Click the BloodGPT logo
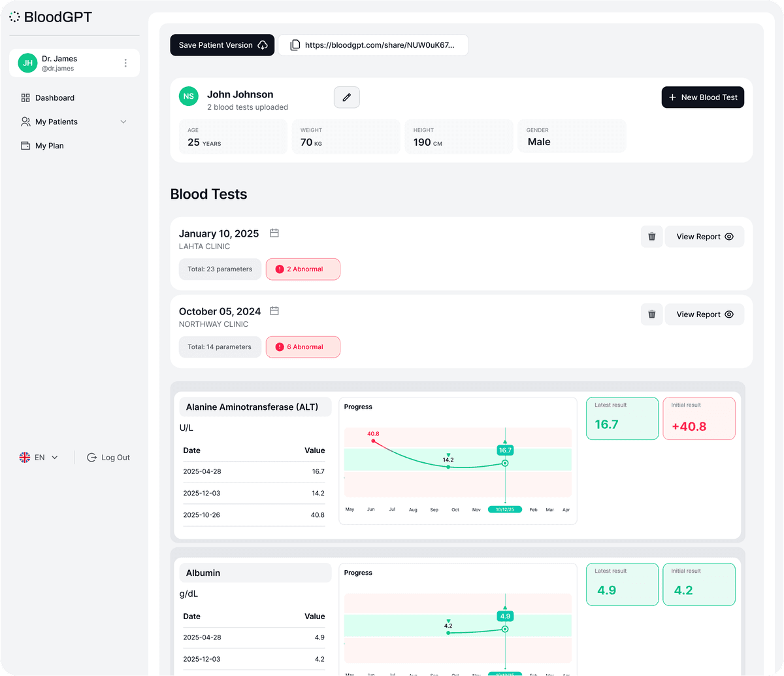This screenshot has width=784, height=676. [x=50, y=17]
